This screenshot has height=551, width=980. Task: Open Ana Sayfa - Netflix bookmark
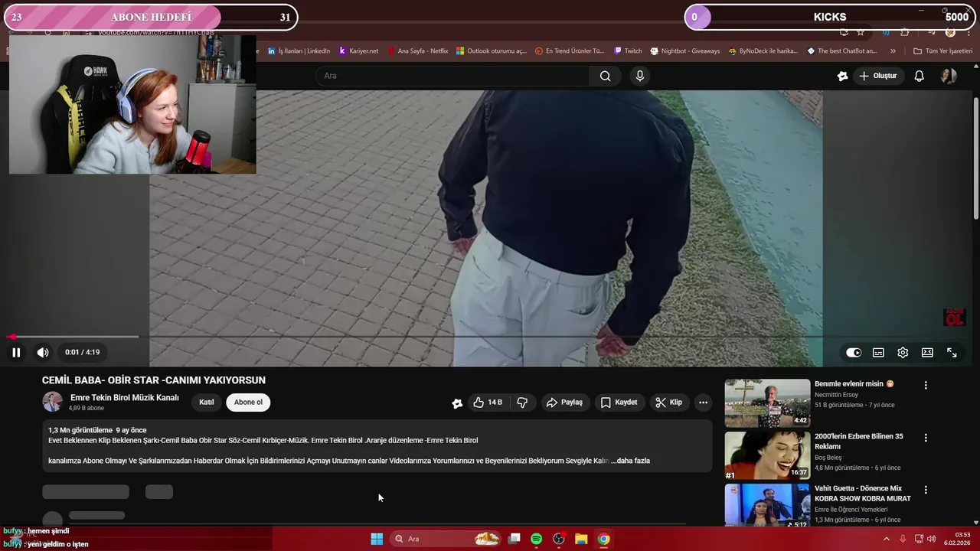pyautogui.click(x=418, y=51)
